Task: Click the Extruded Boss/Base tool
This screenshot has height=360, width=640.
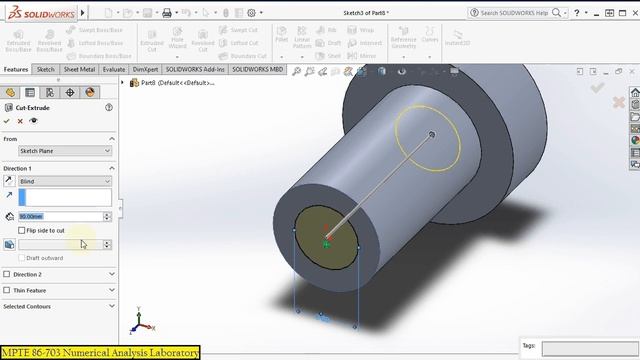Action: [x=18, y=40]
